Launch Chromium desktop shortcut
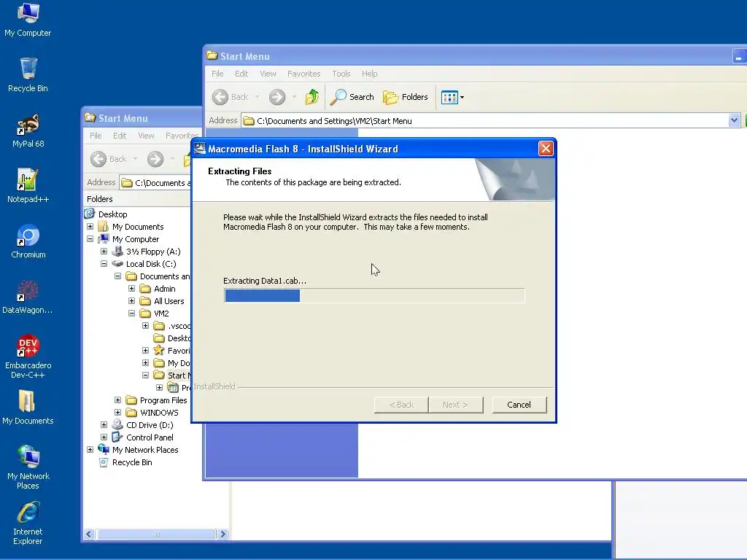747x560 pixels. pos(28,241)
